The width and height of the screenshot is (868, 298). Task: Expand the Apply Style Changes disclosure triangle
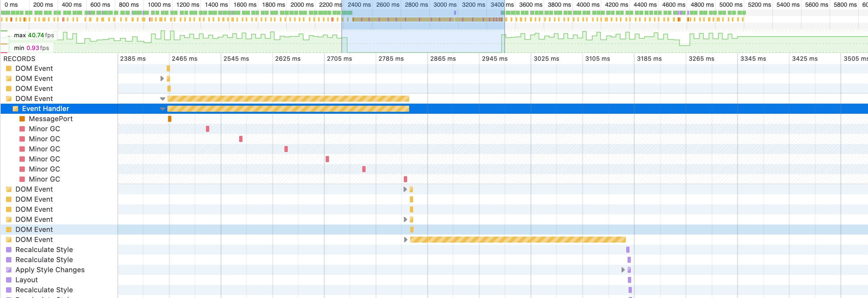pyautogui.click(x=623, y=270)
